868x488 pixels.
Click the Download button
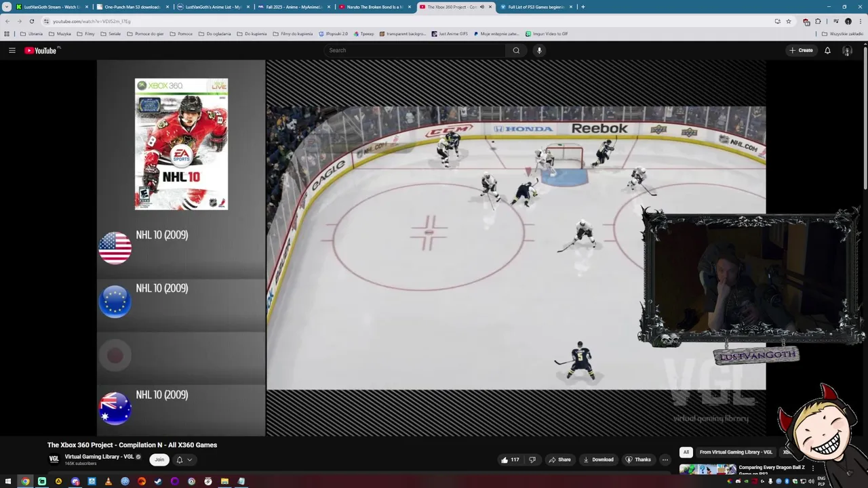coord(597,460)
